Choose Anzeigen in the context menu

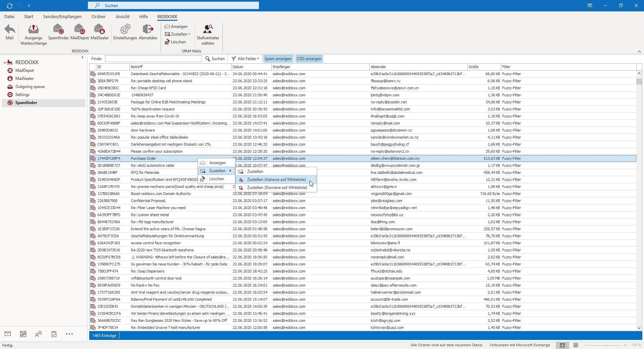(x=216, y=163)
